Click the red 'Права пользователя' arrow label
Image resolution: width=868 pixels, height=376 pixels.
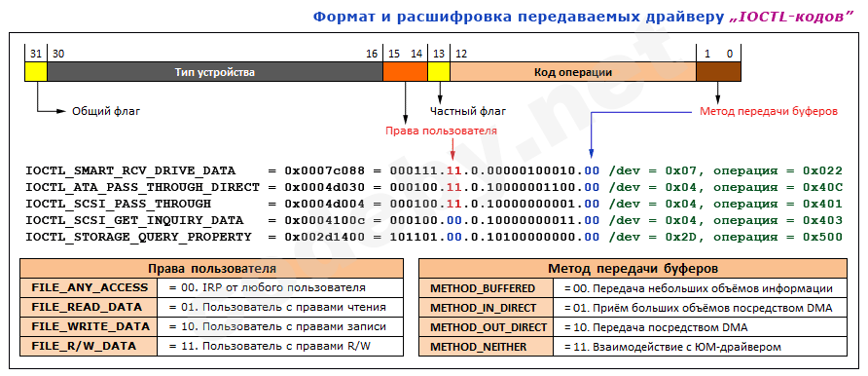click(441, 132)
